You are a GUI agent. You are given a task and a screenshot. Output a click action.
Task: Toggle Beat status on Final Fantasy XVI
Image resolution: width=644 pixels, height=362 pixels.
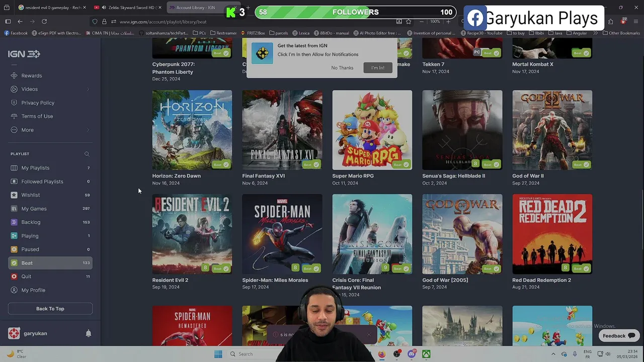pyautogui.click(x=311, y=164)
